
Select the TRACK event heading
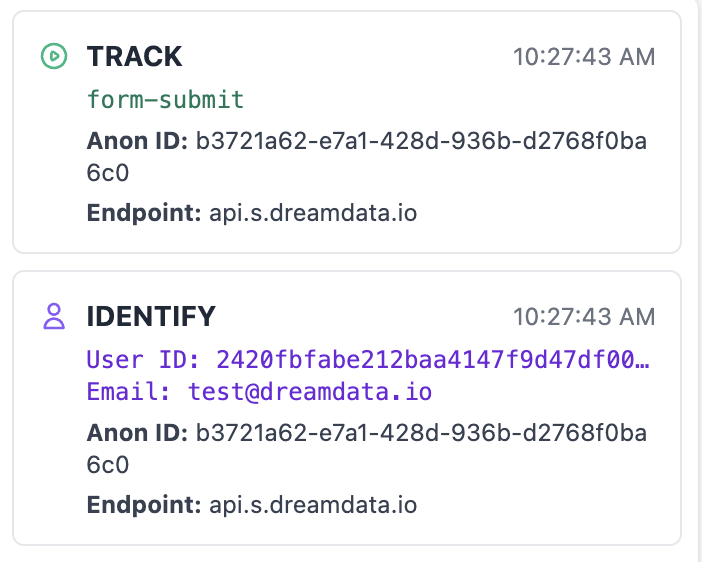coord(134,56)
